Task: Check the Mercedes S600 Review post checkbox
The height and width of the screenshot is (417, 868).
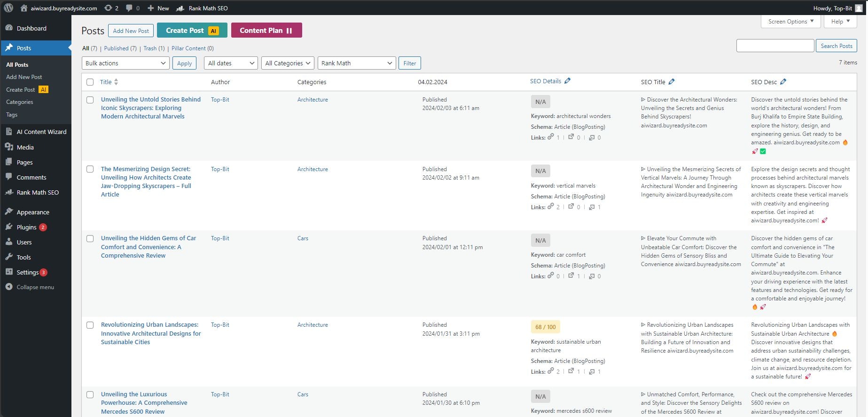Action: [x=90, y=395]
